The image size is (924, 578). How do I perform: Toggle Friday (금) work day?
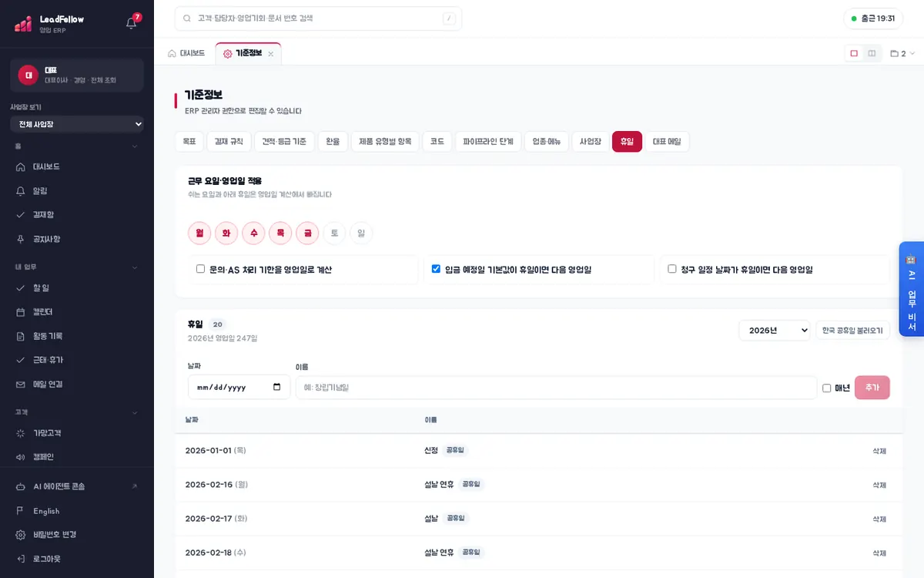coord(307,233)
